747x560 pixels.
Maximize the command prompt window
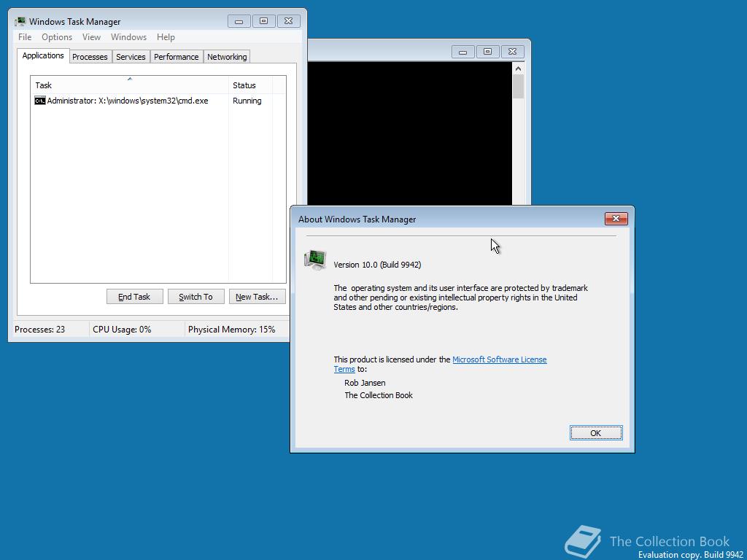click(487, 52)
